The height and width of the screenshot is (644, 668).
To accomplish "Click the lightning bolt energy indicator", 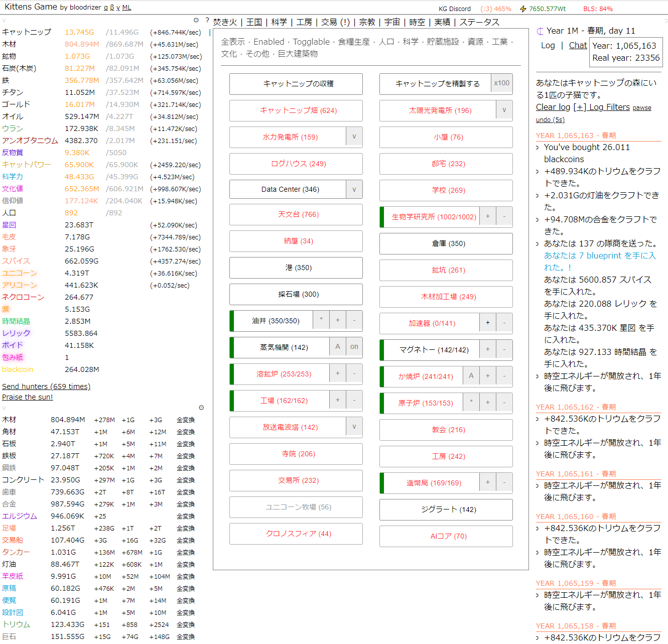I will [523, 8].
